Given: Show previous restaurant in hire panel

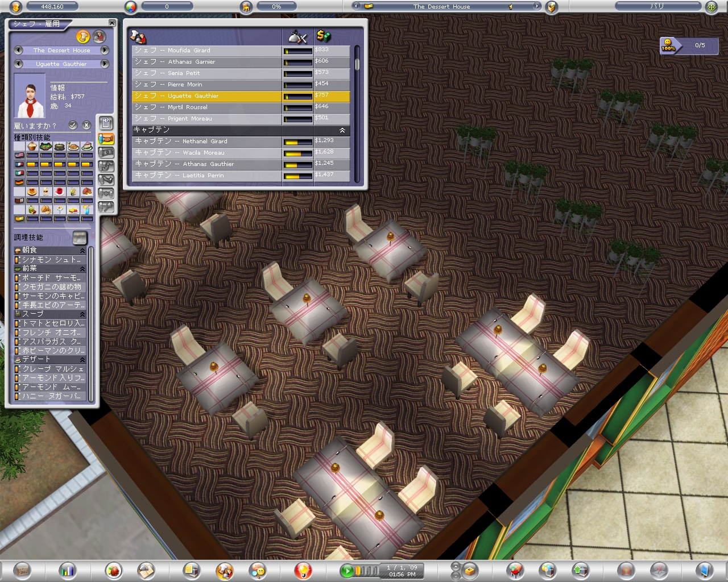Looking at the screenshot, I should (x=18, y=50).
